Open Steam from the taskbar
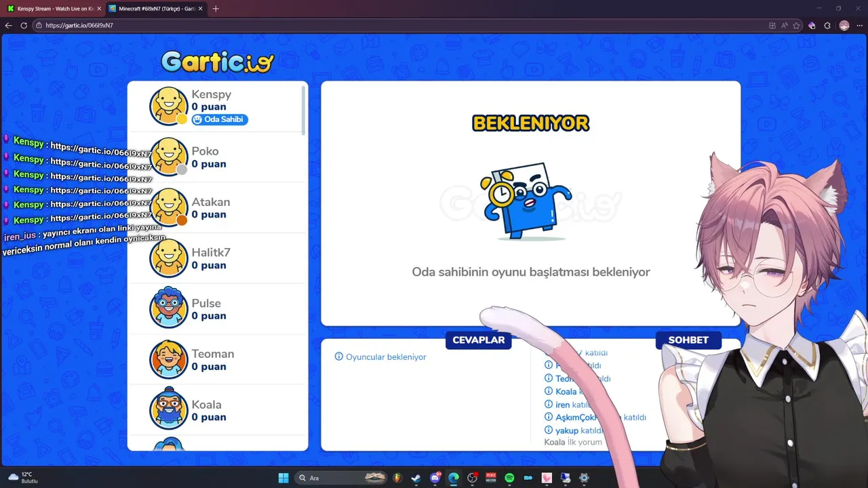 click(x=416, y=478)
